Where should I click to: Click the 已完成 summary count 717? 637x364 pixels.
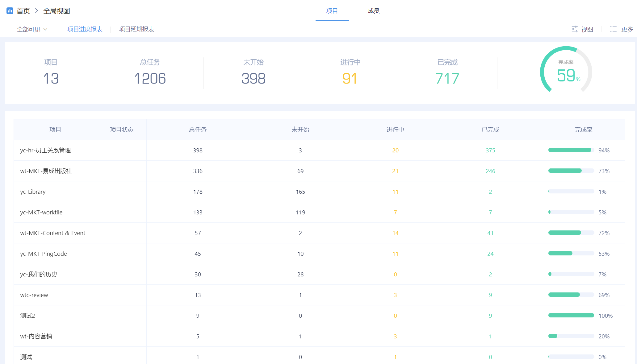(x=447, y=78)
